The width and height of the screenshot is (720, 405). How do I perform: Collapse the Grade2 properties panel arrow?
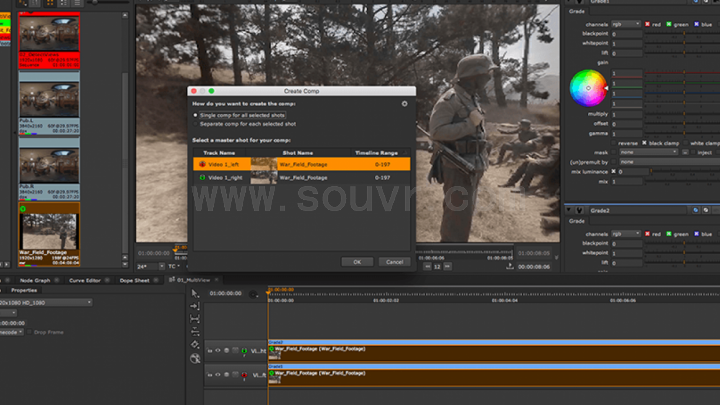click(x=569, y=210)
